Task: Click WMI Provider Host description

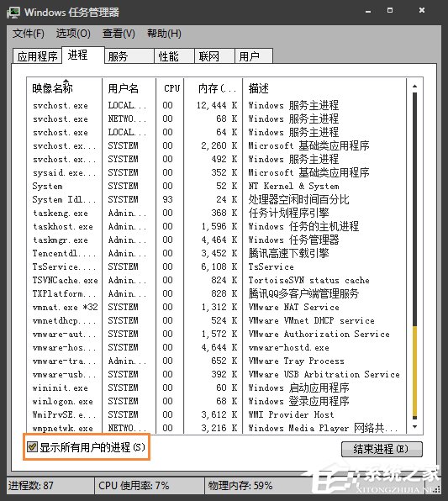Action: click(291, 414)
